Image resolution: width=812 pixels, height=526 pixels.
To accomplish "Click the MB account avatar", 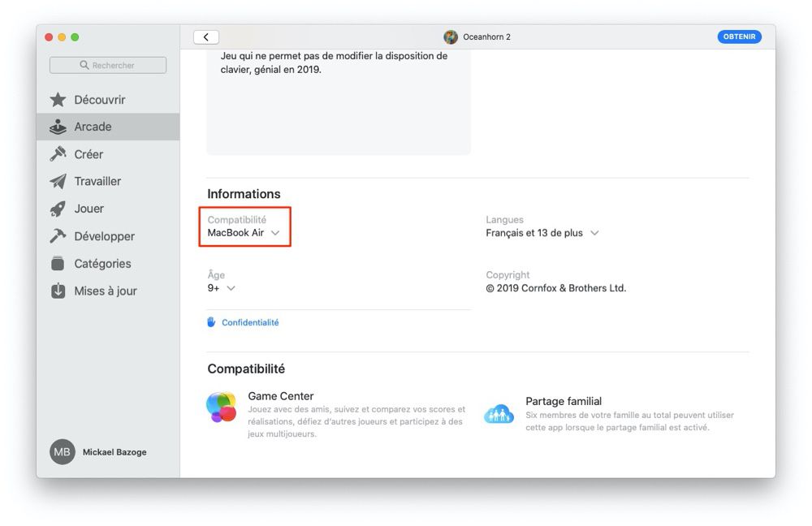I will [63, 452].
